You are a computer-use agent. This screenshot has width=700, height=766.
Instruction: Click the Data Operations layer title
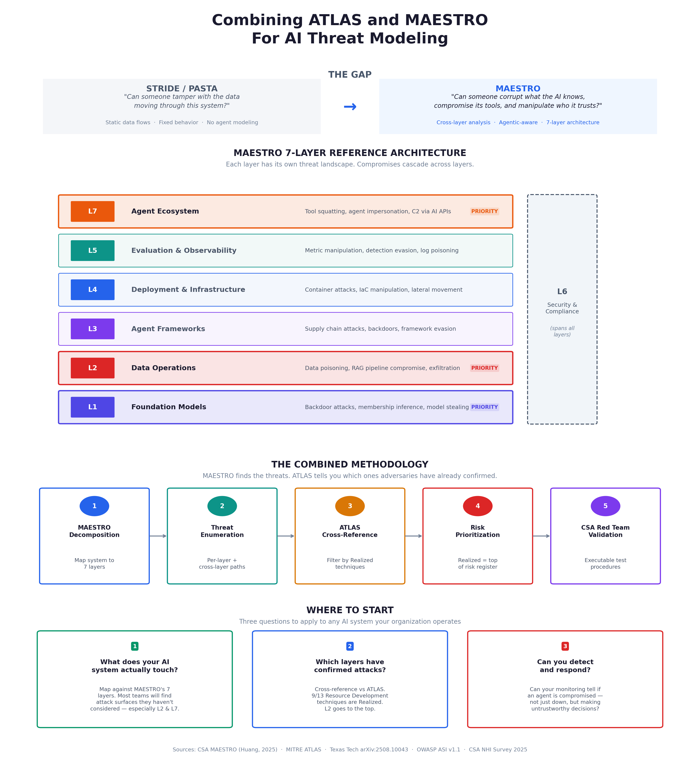click(x=163, y=368)
